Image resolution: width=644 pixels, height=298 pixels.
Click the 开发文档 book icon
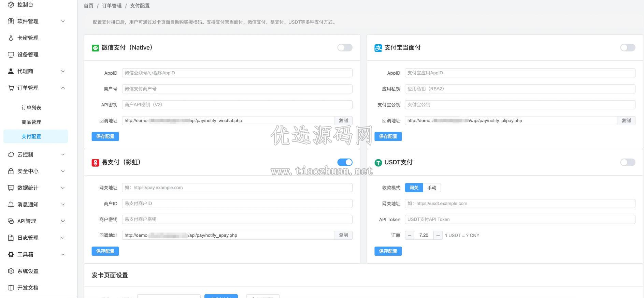(x=11, y=288)
